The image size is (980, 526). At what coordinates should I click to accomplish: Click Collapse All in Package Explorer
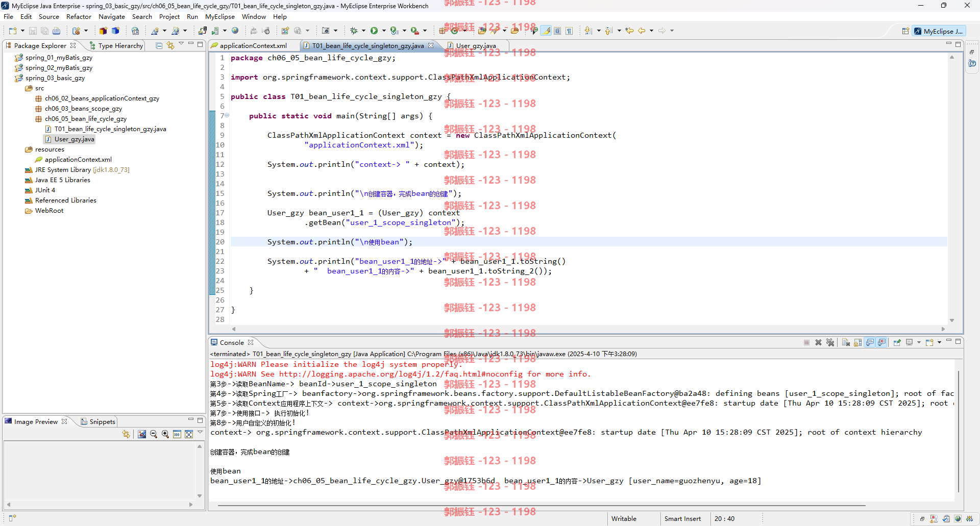pos(159,45)
